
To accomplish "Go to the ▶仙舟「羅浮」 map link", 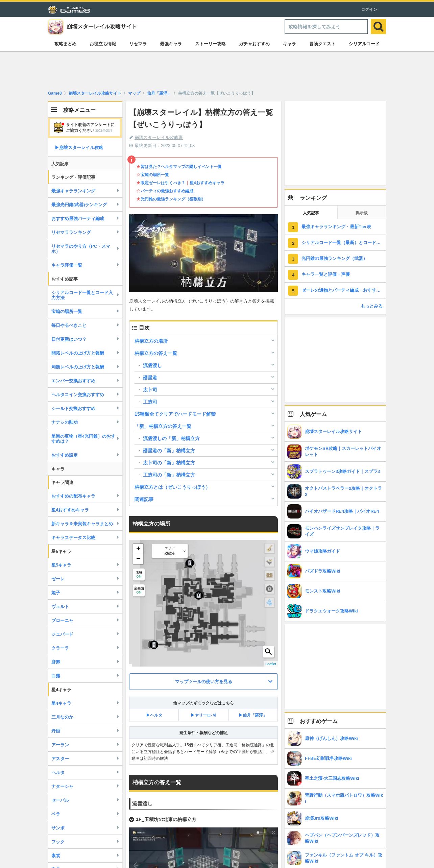I will [x=253, y=715].
